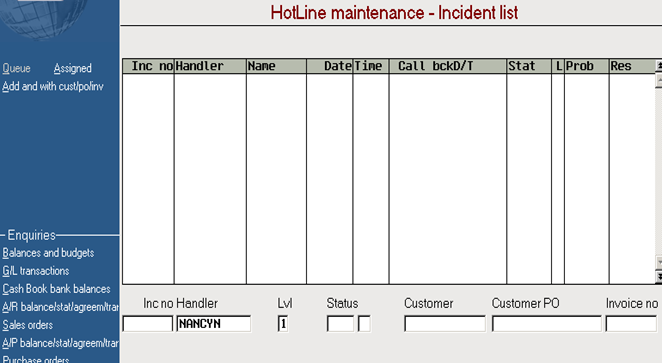Focus the Customer input field
The image size is (662, 363).
coord(445,324)
